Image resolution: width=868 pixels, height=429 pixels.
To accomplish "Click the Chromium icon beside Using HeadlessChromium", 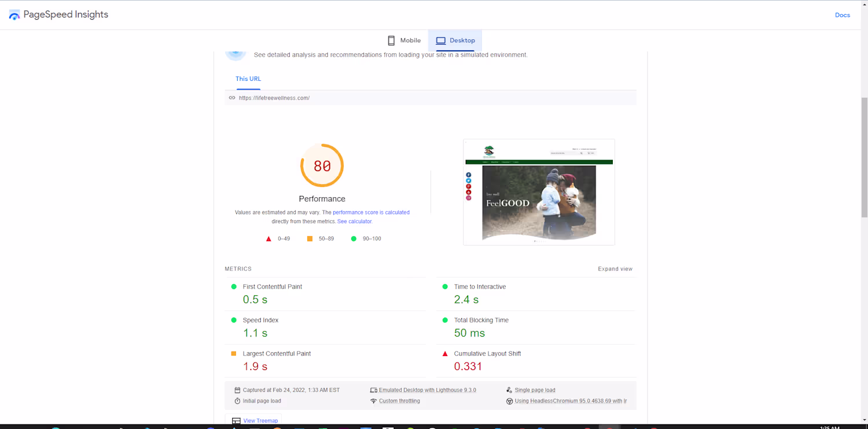I will [509, 401].
